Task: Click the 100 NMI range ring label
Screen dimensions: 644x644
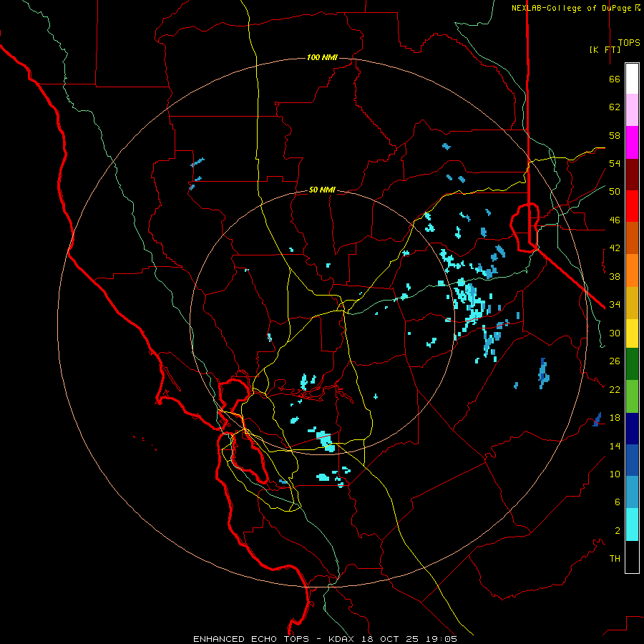Action: tap(322, 57)
